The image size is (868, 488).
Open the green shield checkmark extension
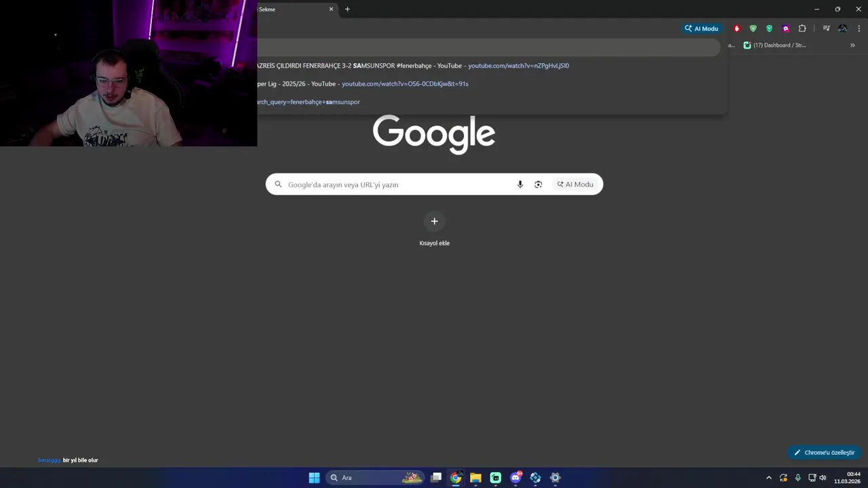pos(753,28)
